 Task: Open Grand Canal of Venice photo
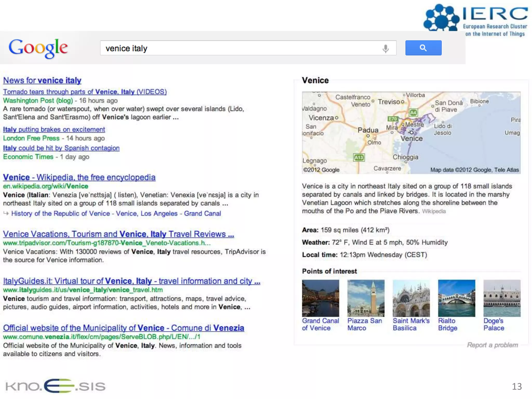click(320, 298)
